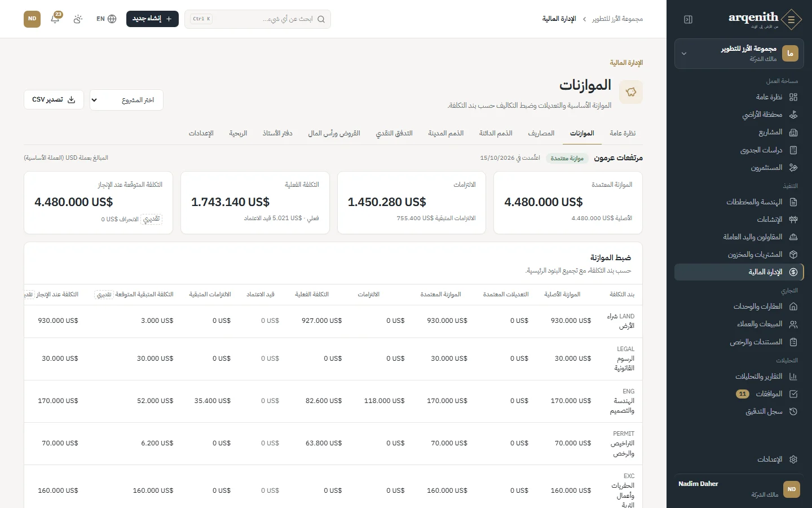
Task: Open the اختر المشروع project dropdown
Action: 126,100
